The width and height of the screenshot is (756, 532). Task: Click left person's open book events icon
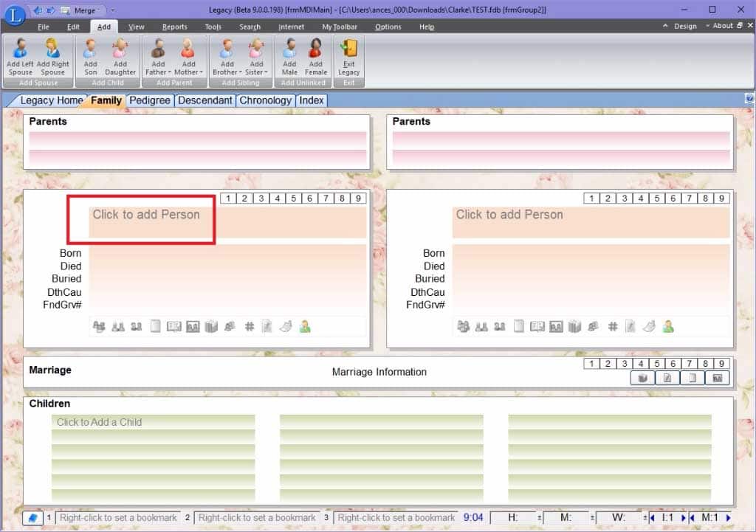[x=174, y=327]
